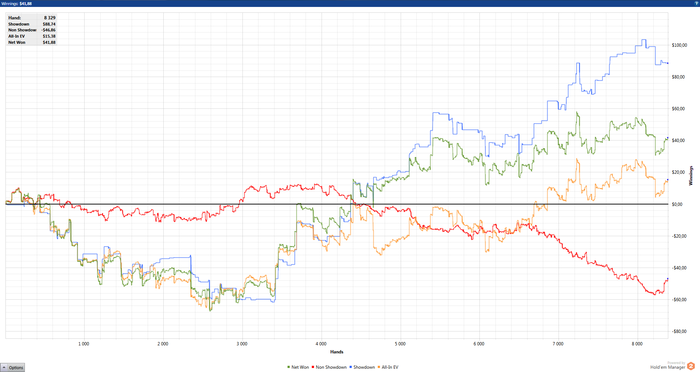Toggle the All-In EV legend entry
The height and width of the screenshot is (372, 700).
pos(388,367)
